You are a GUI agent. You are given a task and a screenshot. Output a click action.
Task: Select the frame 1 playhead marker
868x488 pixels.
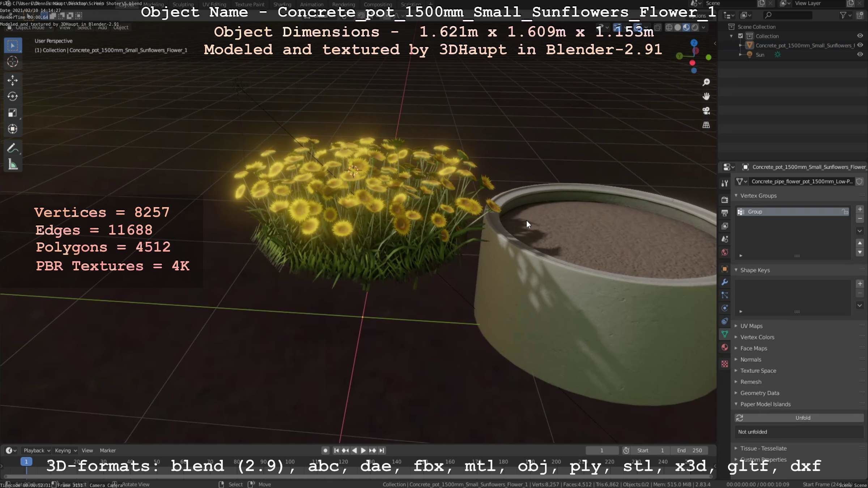pyautogui.click(x=26, y=462)
